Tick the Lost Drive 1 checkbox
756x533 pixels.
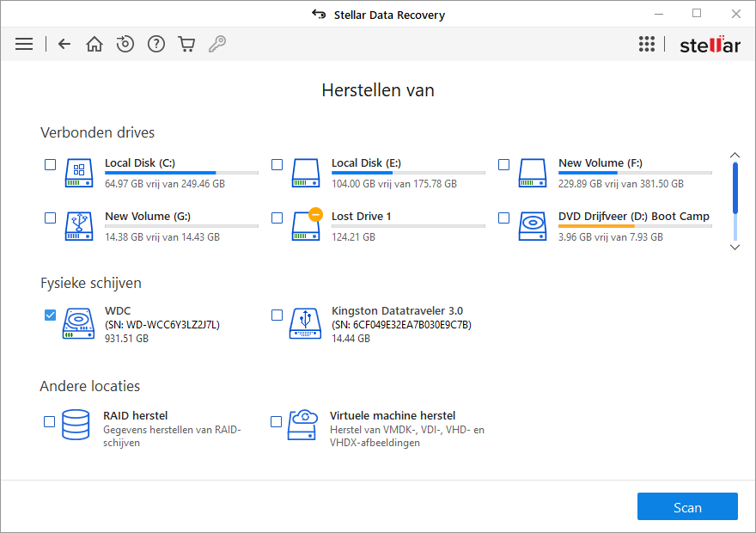point(277,218)
